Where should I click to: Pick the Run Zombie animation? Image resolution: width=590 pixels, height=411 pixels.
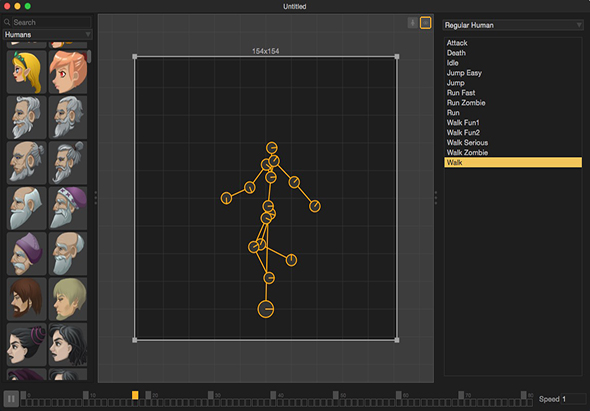tap(513, 103)
